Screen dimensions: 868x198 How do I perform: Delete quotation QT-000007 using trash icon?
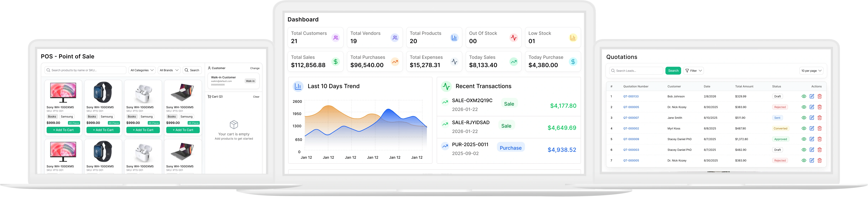[x=819, y=118]
